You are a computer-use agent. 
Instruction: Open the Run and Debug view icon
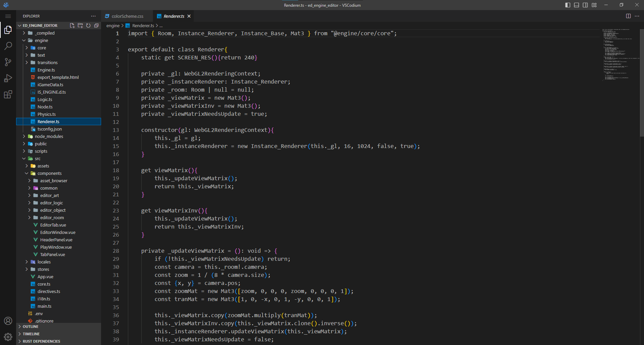point(8,78)
